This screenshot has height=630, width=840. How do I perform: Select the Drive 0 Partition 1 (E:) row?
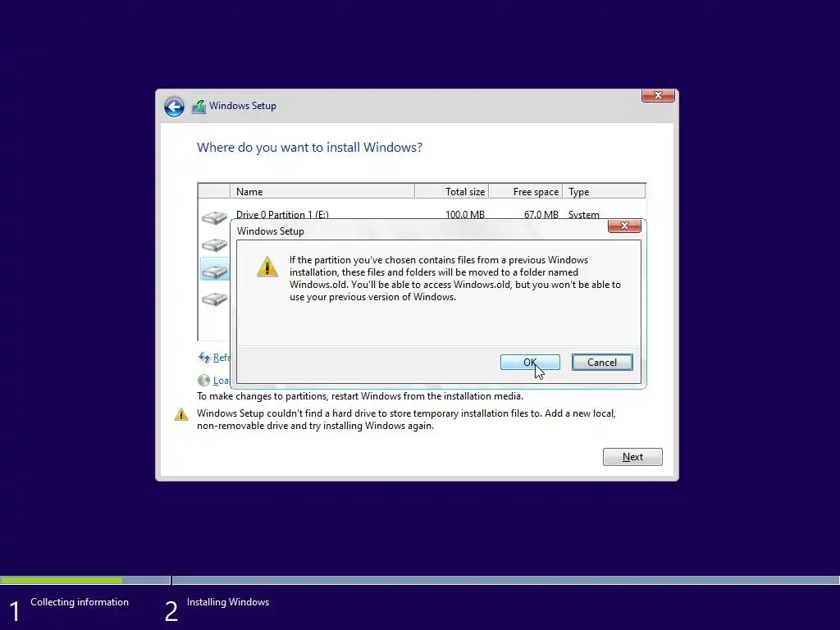click(x=422, y=214)
